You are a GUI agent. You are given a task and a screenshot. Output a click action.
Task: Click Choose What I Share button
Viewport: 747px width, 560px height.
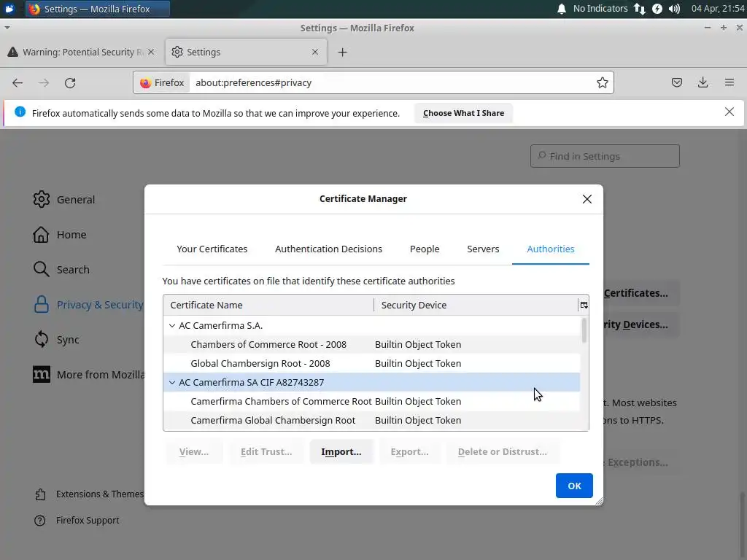pyautogui.click(x=463, y=113)
